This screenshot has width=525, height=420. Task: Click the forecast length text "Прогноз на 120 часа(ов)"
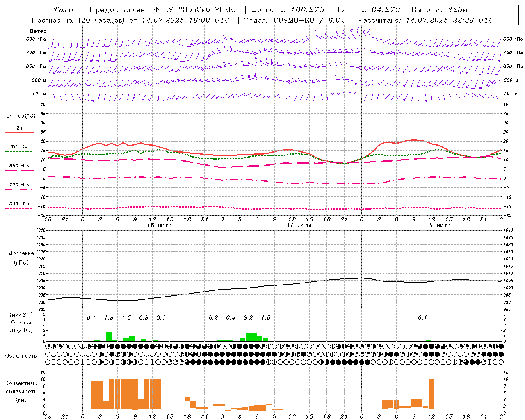(79, 20)
